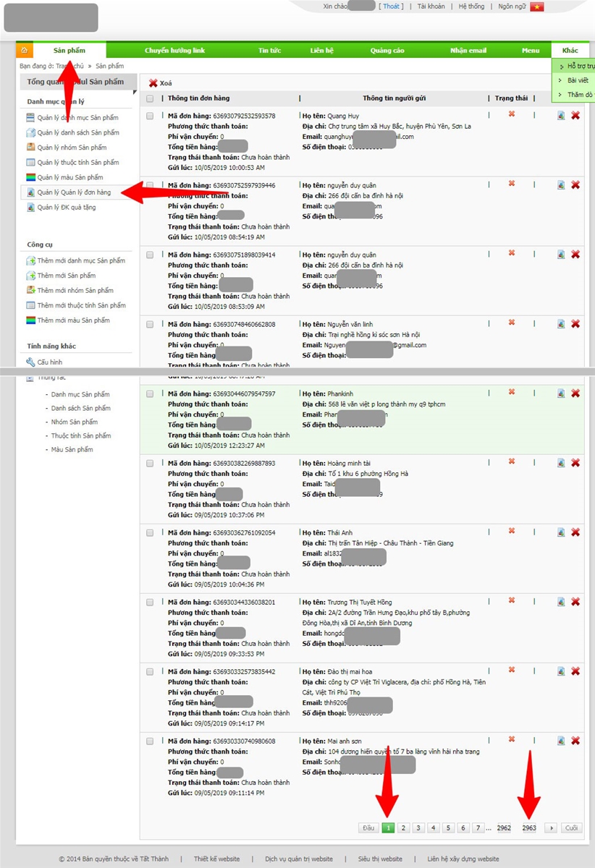Go to page 2963 in pagination

pyautogui.click(x=529, y=828)
